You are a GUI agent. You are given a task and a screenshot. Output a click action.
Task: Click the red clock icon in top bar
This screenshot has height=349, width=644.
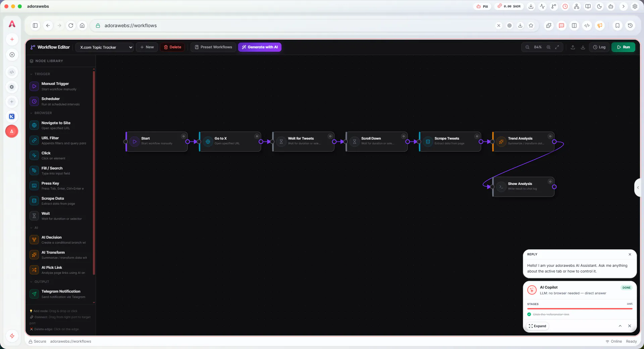pyautogui.click(x=565, y=6)
